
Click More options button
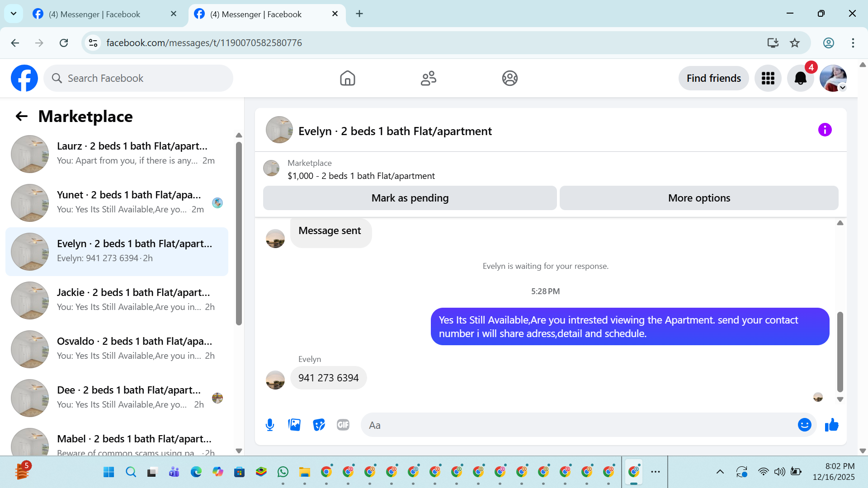pyautogui.click(x=699, y=198)
